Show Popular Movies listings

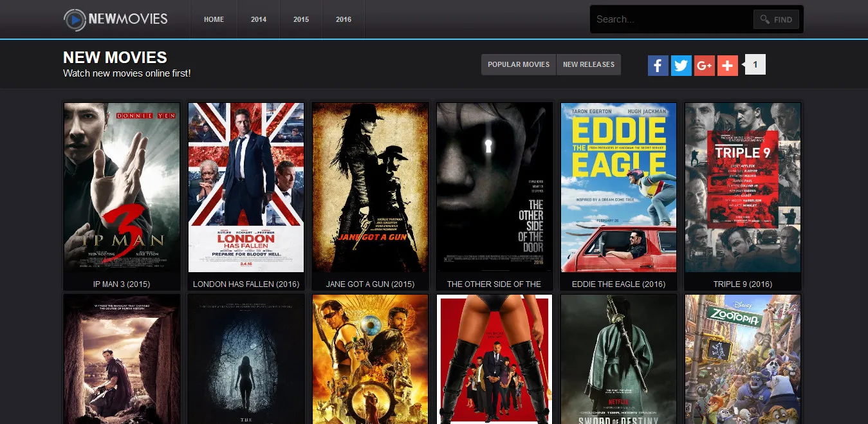(518, 64)
